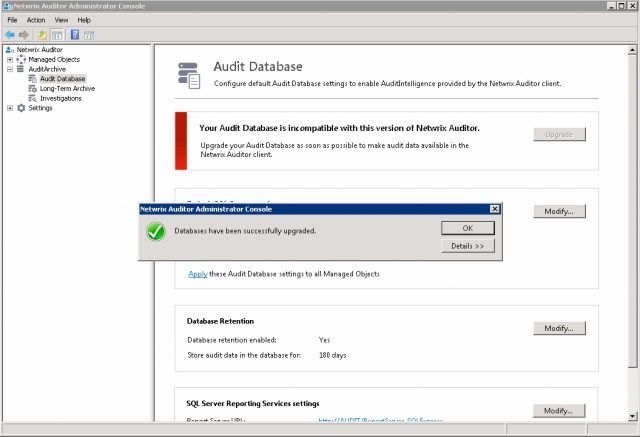The height and width of the screenshot is (437, 640).
Task: Open the View menu
Action: pos(62,20)
